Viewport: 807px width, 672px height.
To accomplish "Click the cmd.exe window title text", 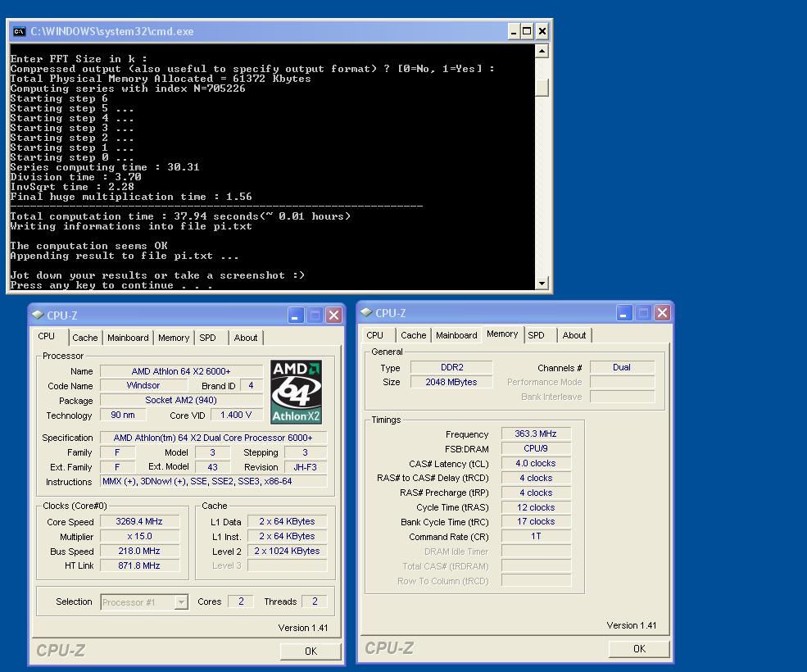I will pos(112,31).
